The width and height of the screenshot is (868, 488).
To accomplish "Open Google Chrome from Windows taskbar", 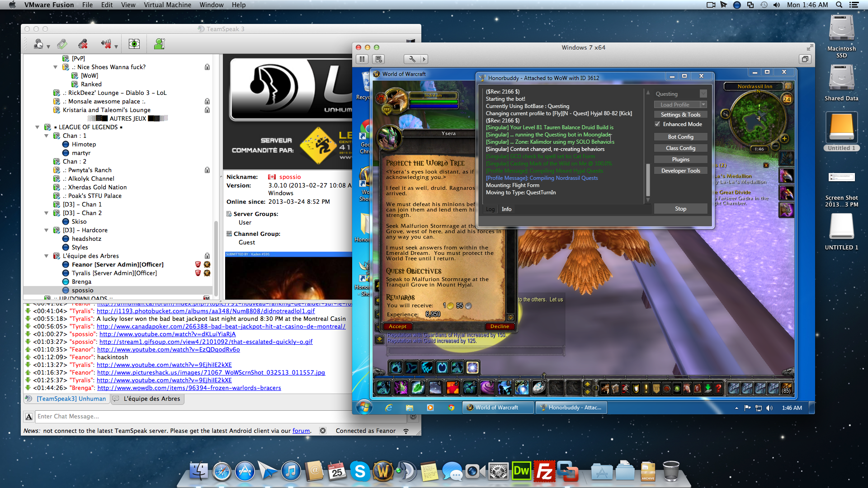I will tap(451, 408).
